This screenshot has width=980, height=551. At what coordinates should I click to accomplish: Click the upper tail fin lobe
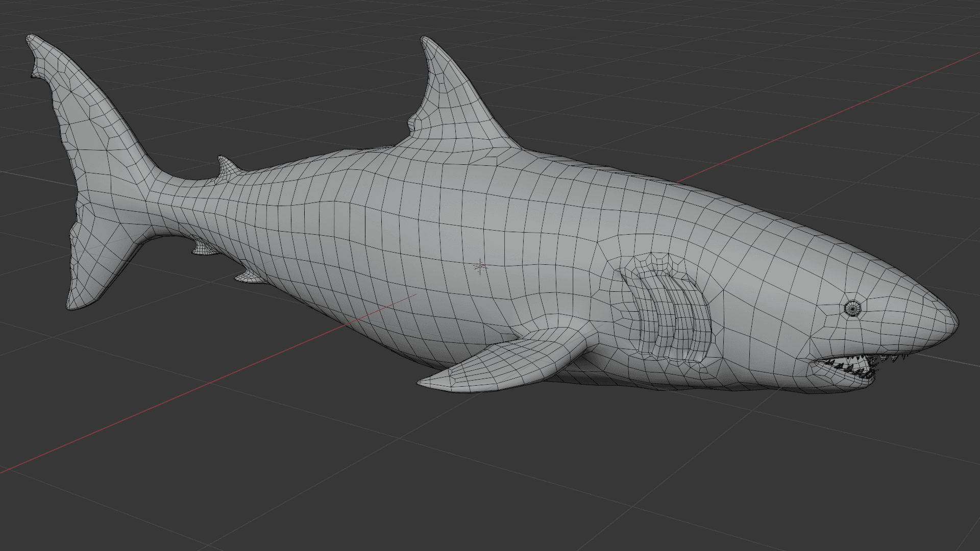coord(87,112)
